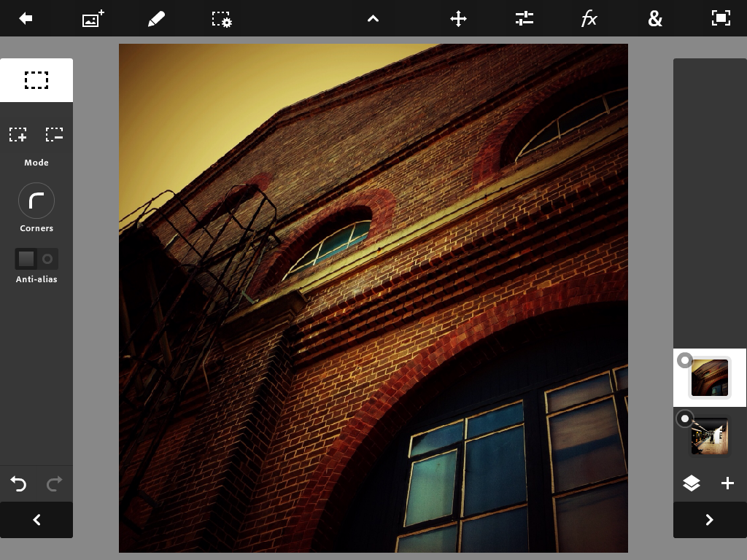Enter fullscreen view mode
Screen dimensions: 747x560
pyautogui.click(x=721, y=19)
